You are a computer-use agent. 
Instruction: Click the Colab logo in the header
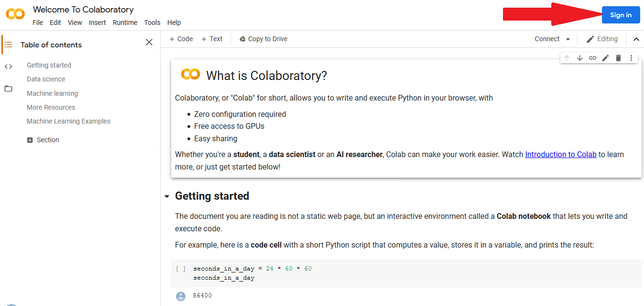(15, 14)
